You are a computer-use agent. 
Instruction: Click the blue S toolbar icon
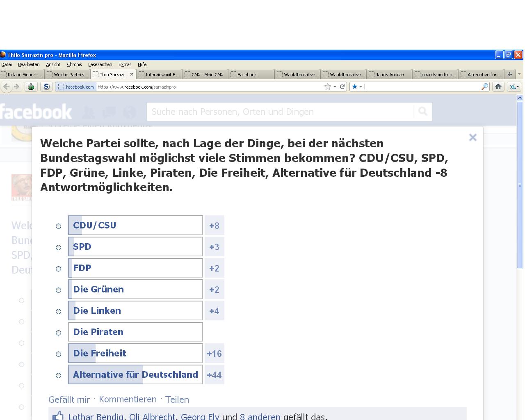[46, 87]
